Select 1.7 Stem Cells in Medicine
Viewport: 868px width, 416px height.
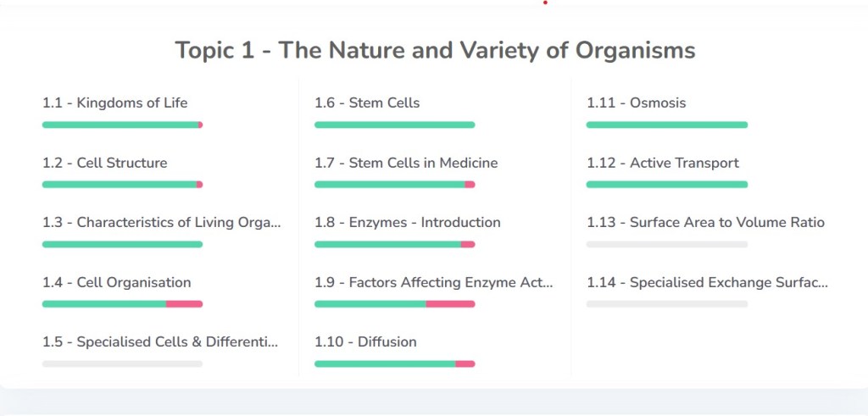coord(406,163)
